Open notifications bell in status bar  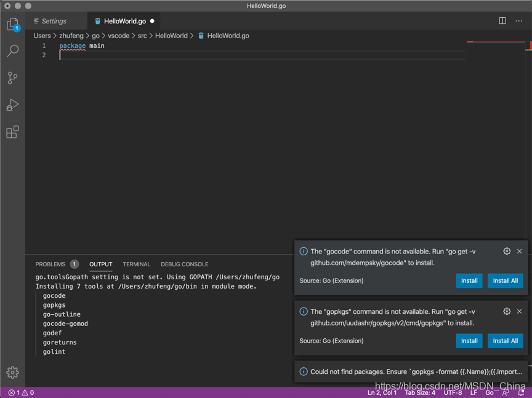pyautogui.click(x=522, y=392)
